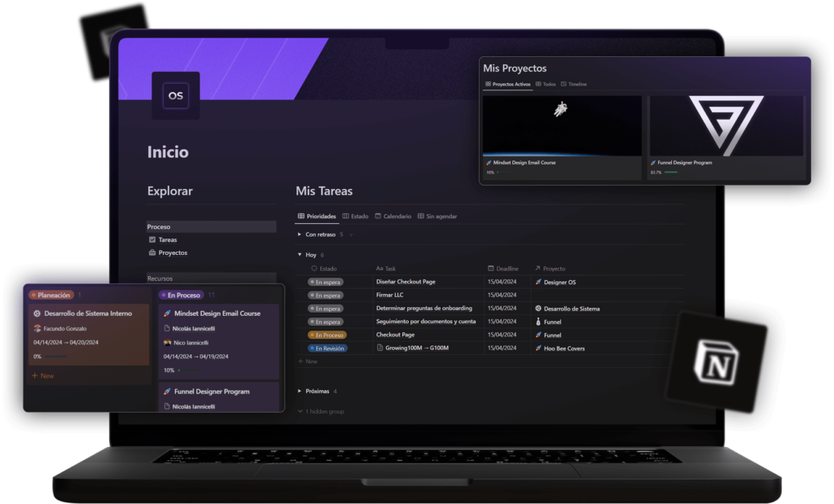This screenshot has width=834, height=504.
Task: Collapse the Hoy group
Action: point(300,255)
